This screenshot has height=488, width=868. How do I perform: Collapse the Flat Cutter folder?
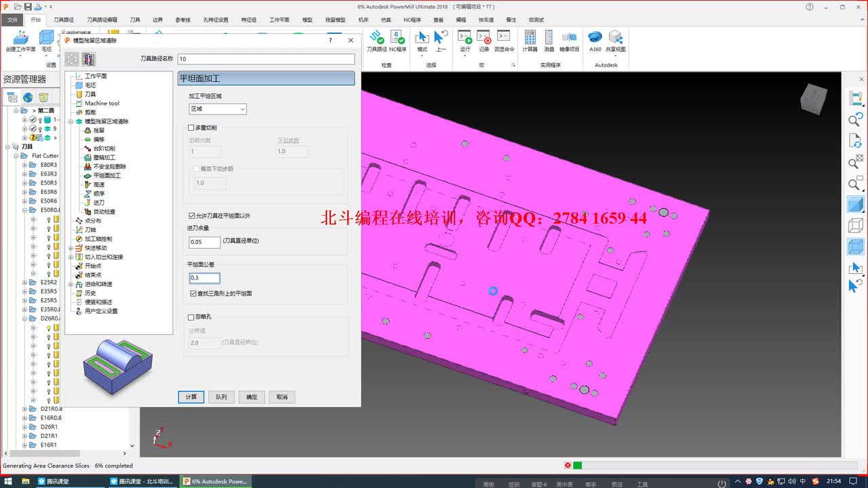[16, 156]
